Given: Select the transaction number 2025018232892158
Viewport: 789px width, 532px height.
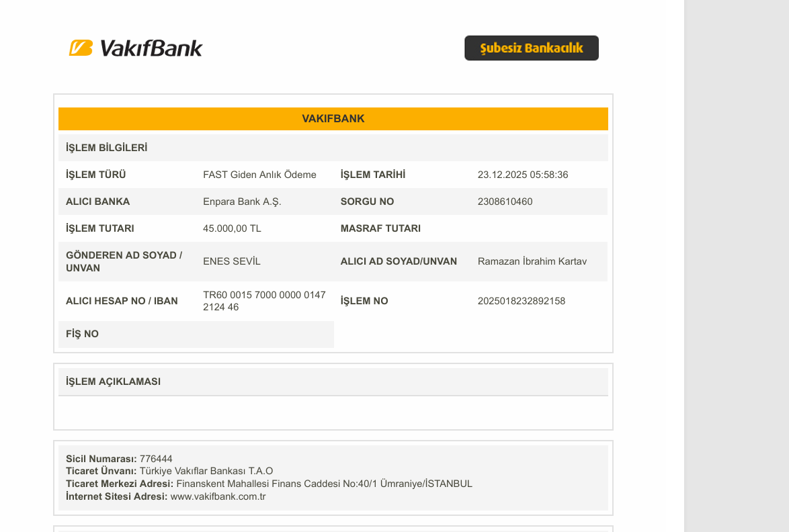Looking at the screenshot, I should pos(522,301).
